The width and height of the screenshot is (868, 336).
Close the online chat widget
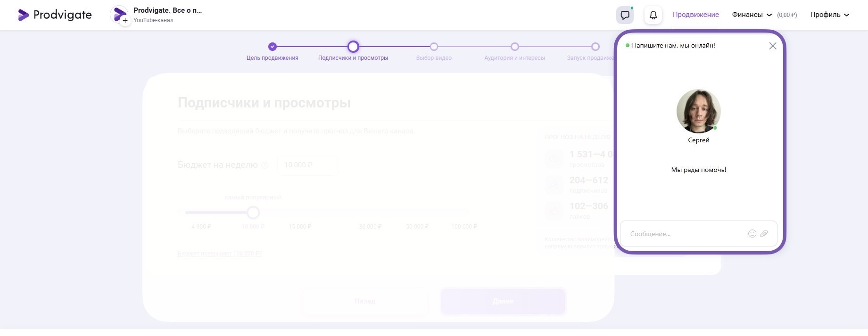click(x=772, y=46)
